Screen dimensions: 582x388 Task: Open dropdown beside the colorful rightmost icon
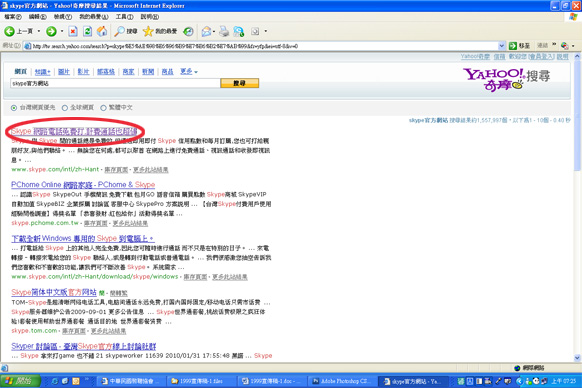tap(573, 46)
